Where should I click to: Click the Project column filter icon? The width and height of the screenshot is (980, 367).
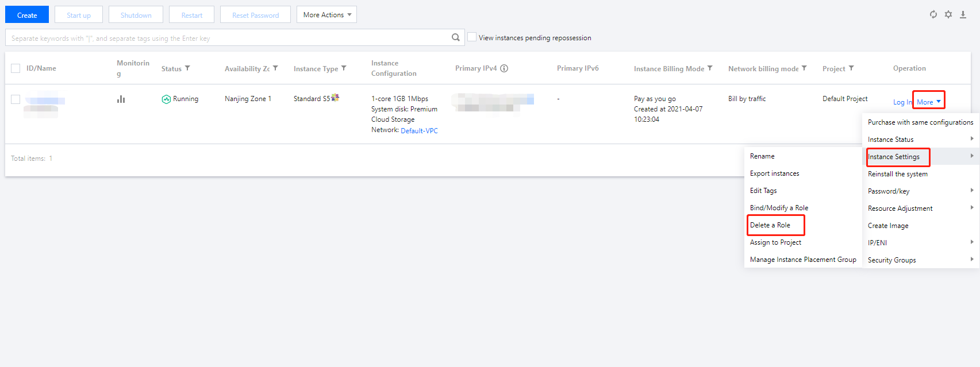click(851, 68)
